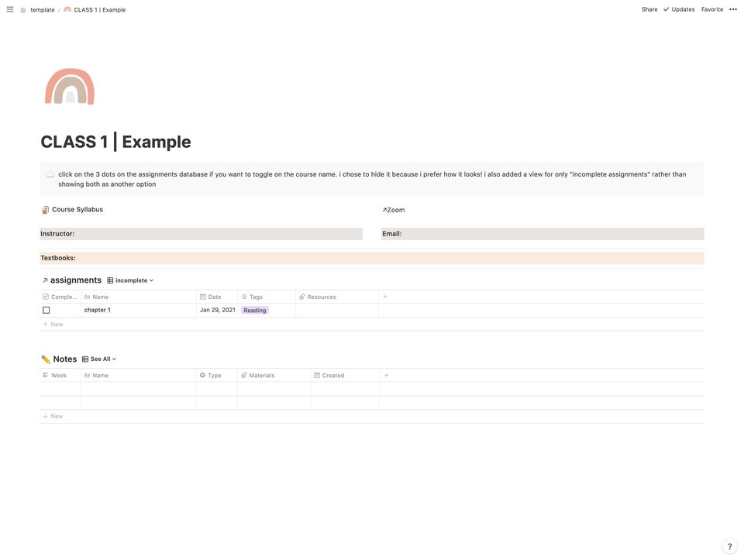Open the help question mark button
This screenshot has height=560, width=744.
coord(729,546)
